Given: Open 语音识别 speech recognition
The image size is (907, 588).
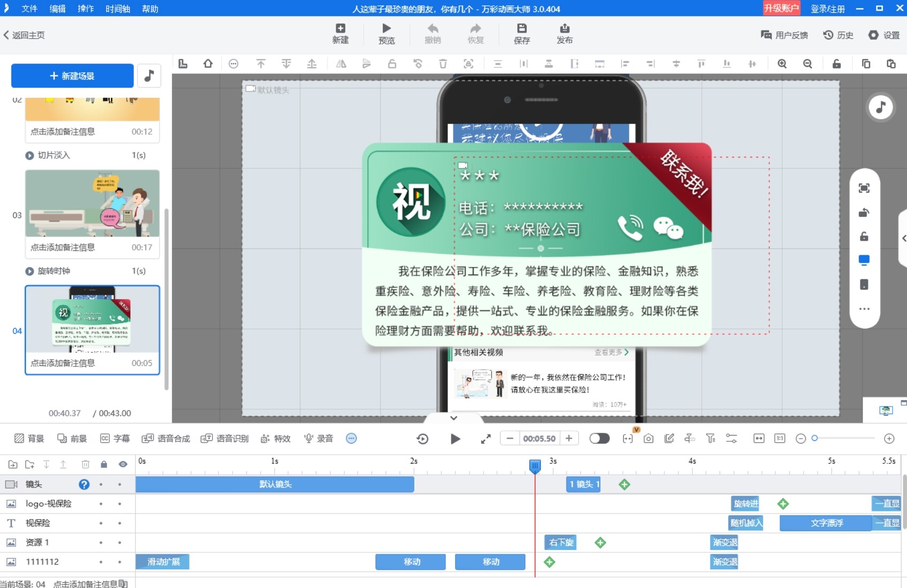Looking at the screenshot, I should coord(225,439).
